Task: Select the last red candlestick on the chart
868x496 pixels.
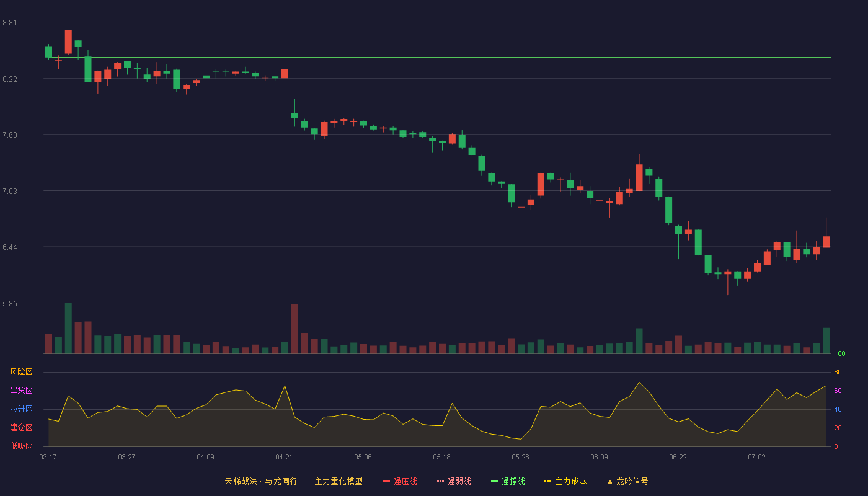Action: coord(826,241)
